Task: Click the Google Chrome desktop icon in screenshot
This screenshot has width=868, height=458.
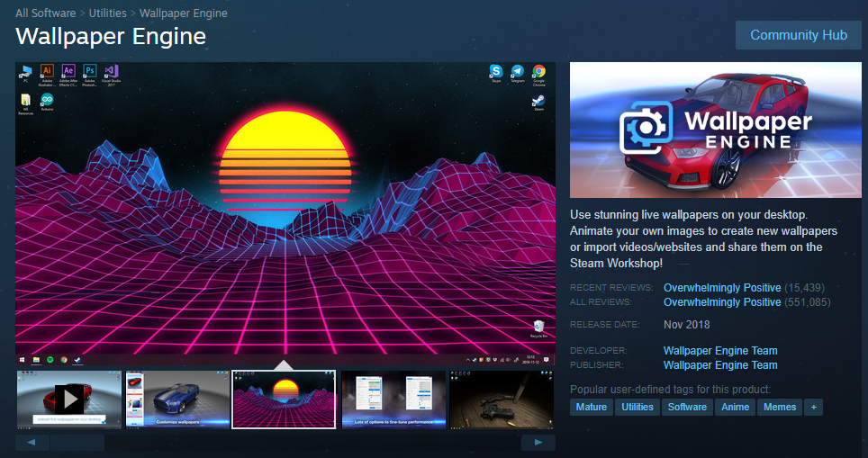Action: pyautogui.click(x=538, y=74)
